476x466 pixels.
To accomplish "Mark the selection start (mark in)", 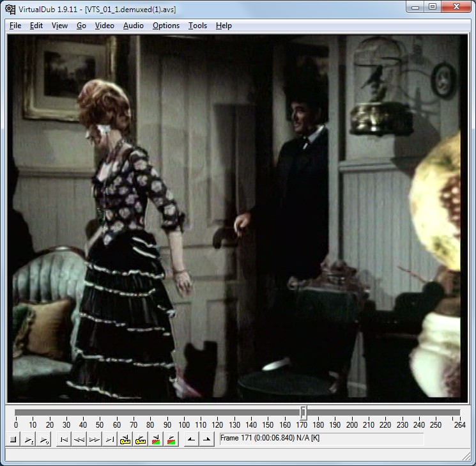I will 191,439.
